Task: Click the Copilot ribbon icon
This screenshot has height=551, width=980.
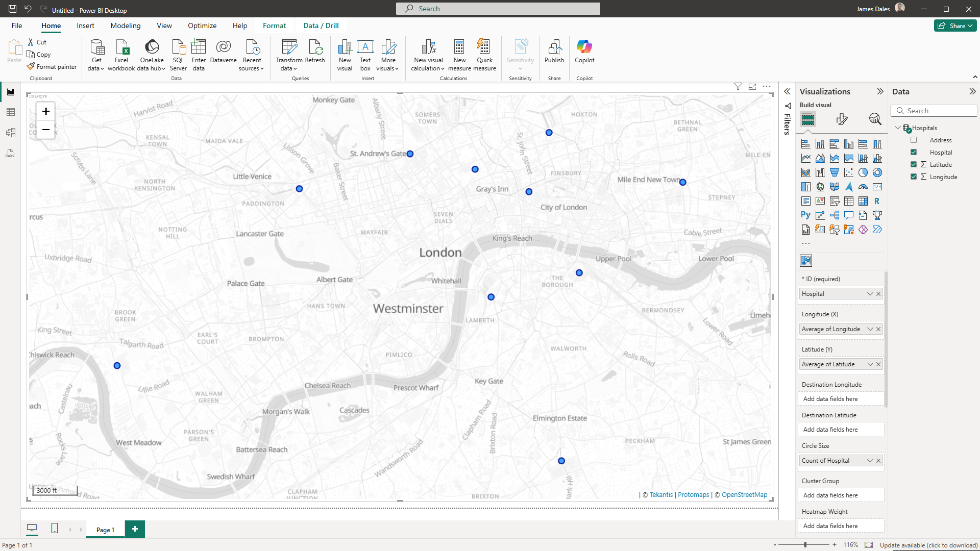Action: click(x=584, y=47)
